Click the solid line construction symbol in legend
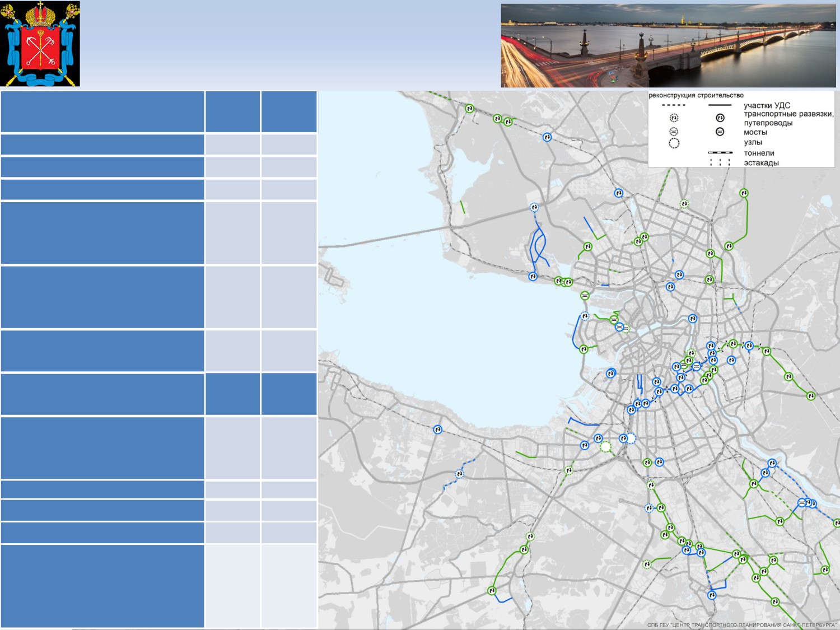The image size is (840, 630). 720,105
